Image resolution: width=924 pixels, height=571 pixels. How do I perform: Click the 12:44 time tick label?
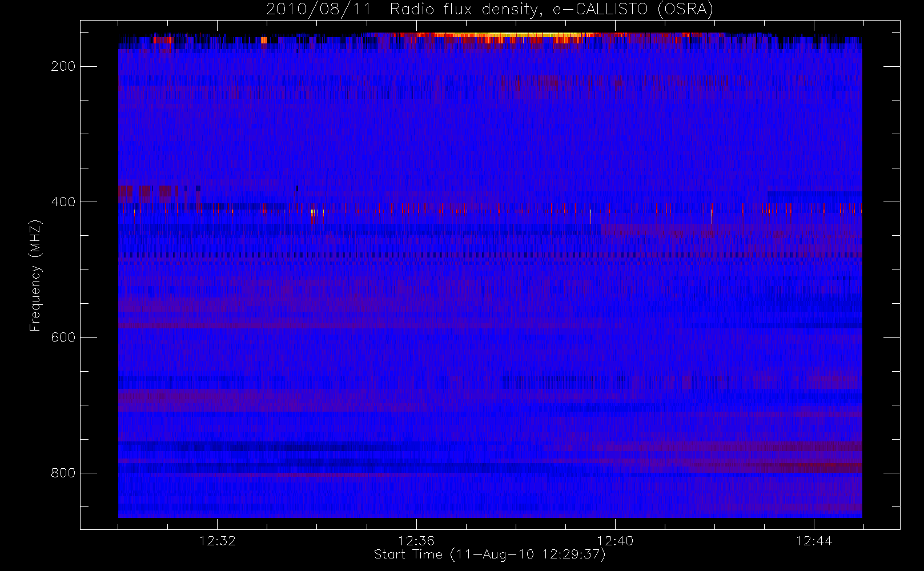click(814, 541)
